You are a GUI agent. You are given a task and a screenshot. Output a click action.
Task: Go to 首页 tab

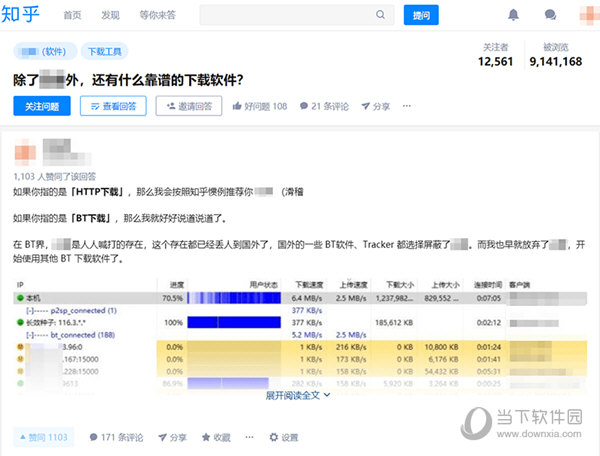coord(72,15)
